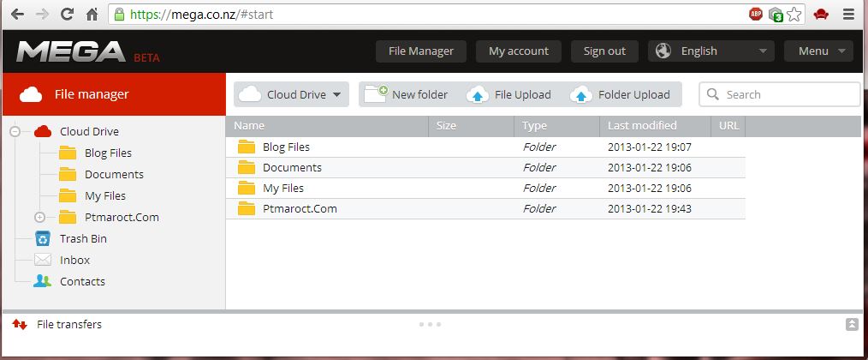Click Sign out
This screenshot has height=360, width=868.
(604, 51)
